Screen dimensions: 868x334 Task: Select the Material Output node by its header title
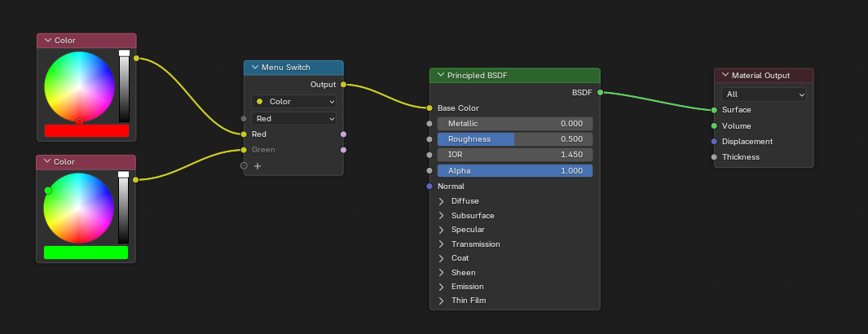[x=760, y=75]
